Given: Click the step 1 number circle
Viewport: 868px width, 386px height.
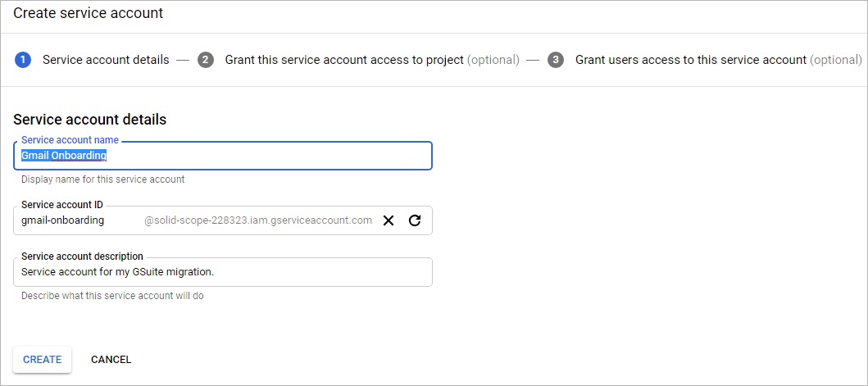Looking at the screenshot, I should [23, 60].
